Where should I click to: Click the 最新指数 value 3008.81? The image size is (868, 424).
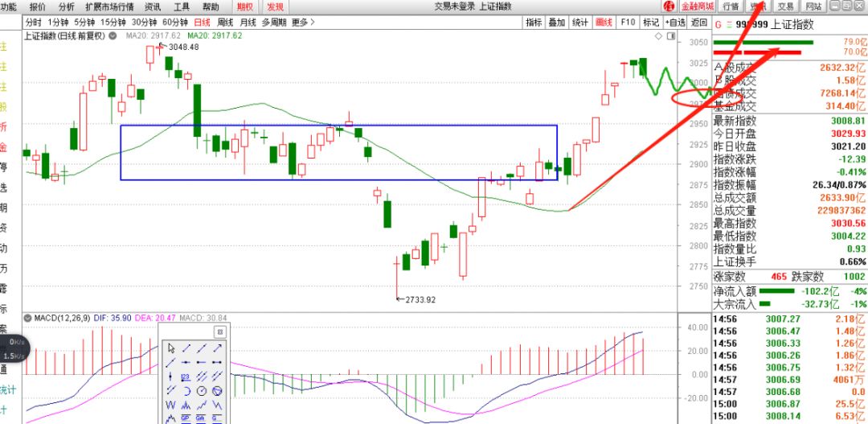848,121
